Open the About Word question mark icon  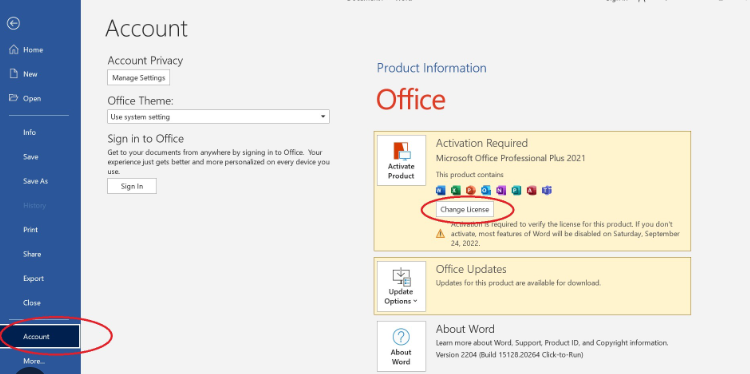[x=401, y=346]
